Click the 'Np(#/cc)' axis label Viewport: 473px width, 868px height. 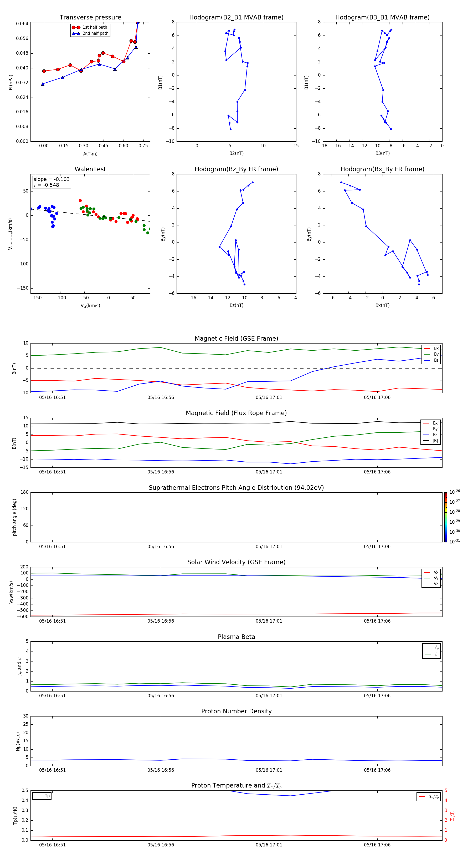(x=18, y=741)
